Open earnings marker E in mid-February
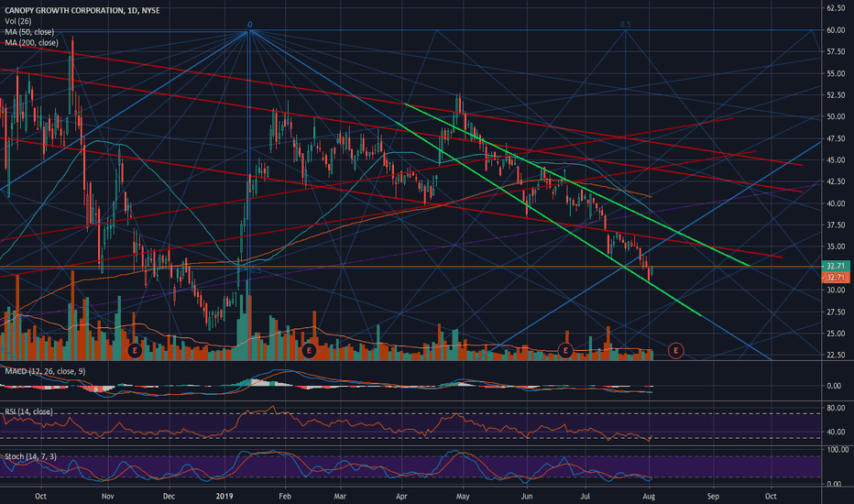Image resolution: width=854 pixels, height=504 pixels. point(309,350)
